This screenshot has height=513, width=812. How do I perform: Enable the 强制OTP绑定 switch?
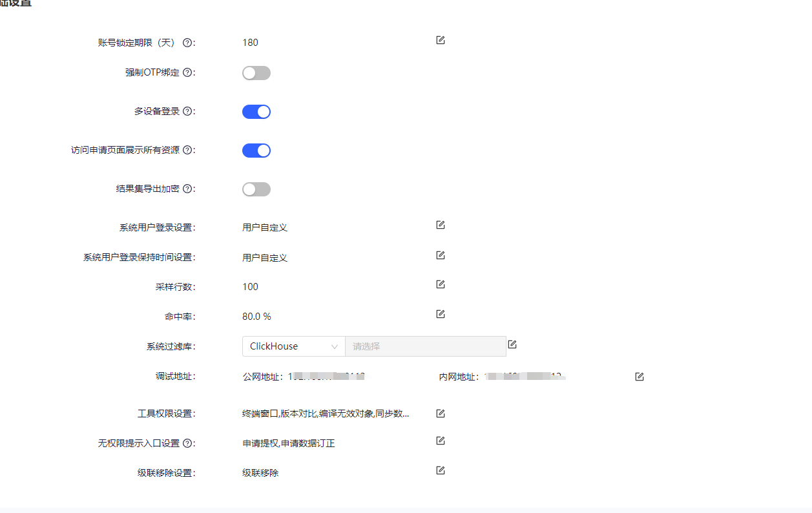(256, 73)
